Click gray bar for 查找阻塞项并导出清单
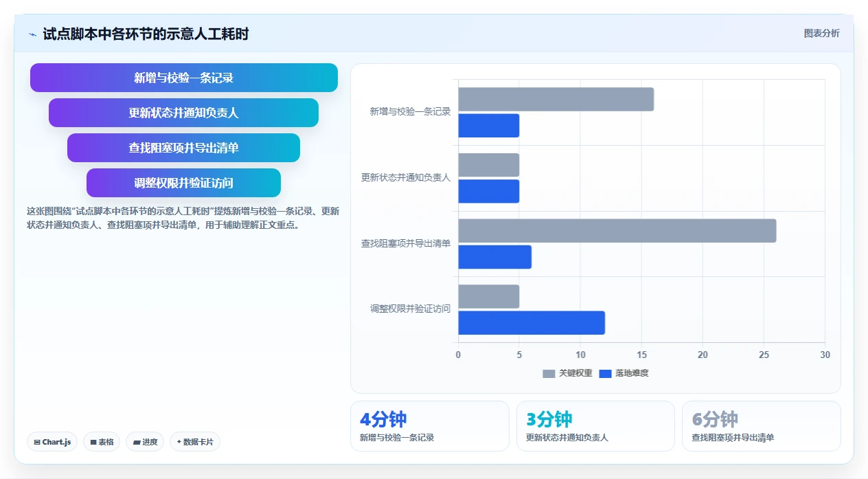 pos(617,231)
